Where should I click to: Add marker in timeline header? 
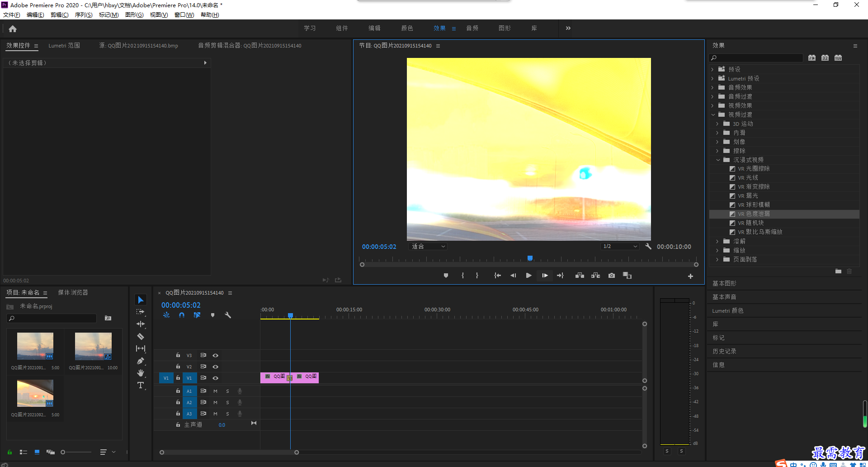click(212, 315)
